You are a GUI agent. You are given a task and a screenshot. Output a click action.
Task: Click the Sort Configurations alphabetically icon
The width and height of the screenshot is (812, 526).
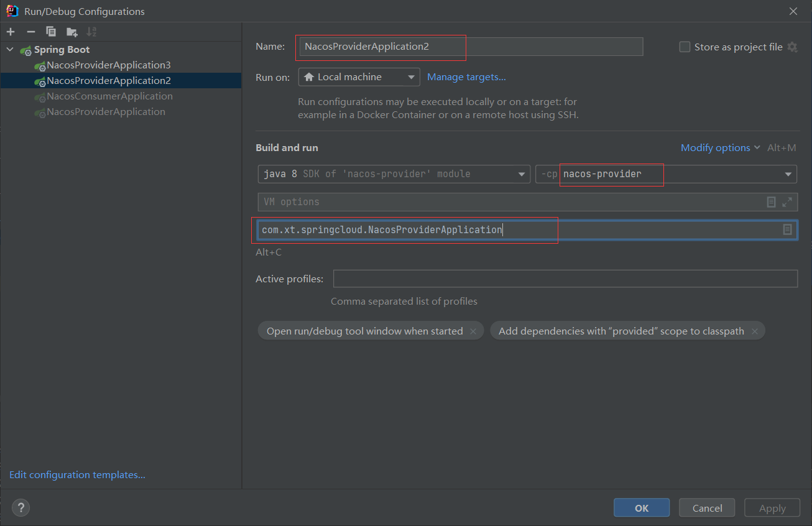tap(91, 32)
